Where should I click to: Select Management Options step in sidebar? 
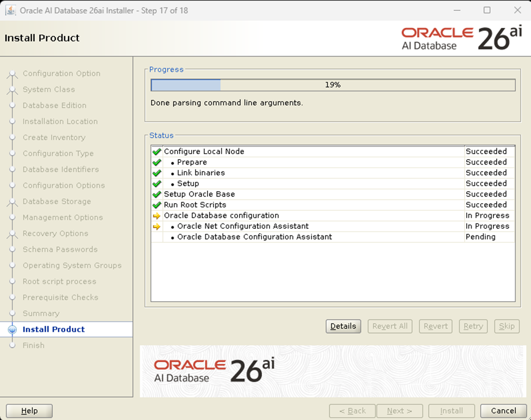63,217
